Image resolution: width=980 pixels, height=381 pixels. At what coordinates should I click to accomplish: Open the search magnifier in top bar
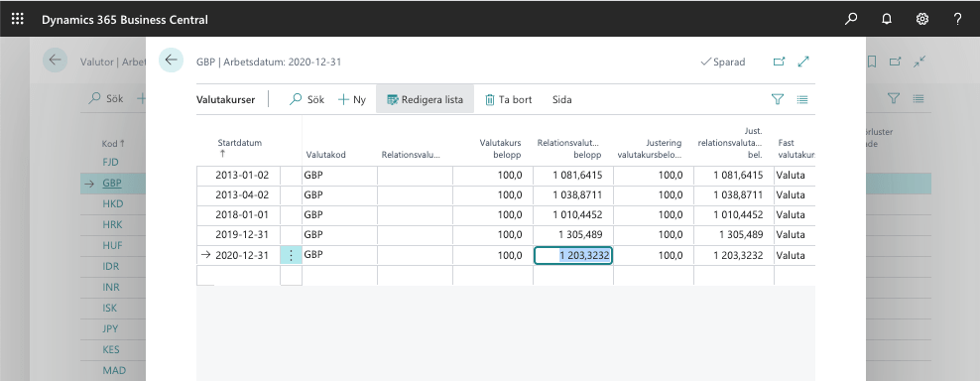coord(851,19)
